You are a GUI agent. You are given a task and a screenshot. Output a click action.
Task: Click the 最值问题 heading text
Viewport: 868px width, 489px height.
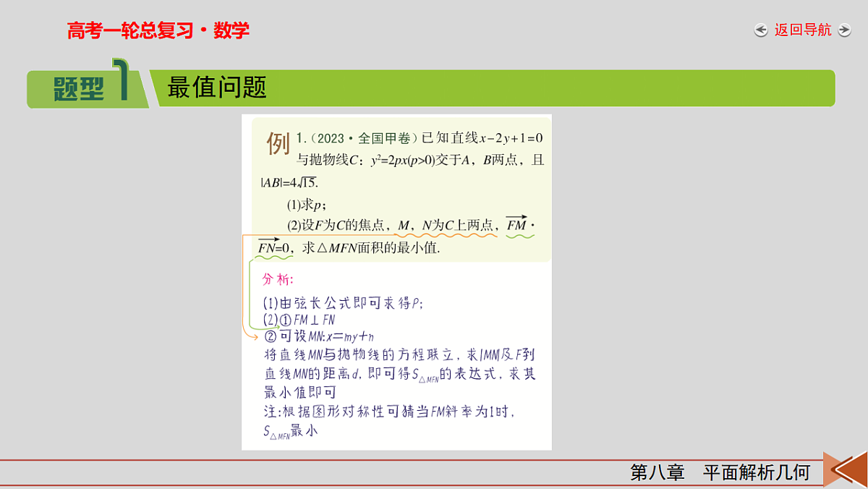click(217, 88)
